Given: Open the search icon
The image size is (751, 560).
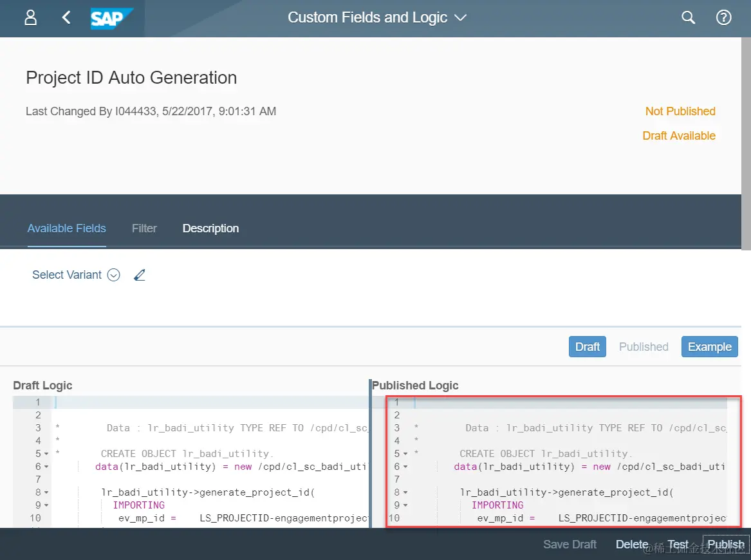Looking at the screenshot, I should [x=688, y=17].
